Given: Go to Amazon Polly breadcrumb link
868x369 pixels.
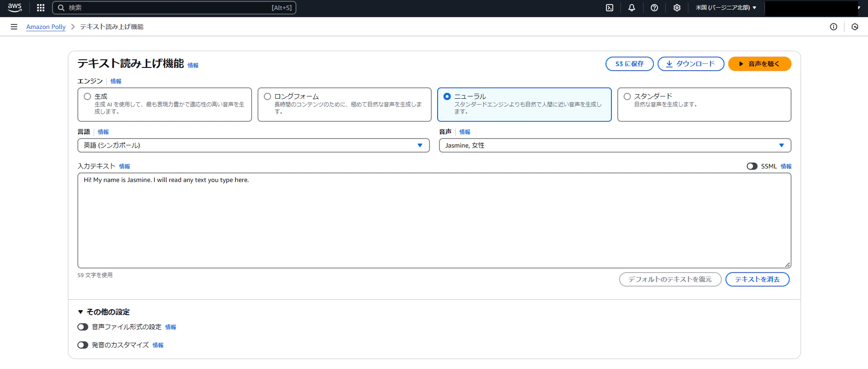Looking at the screenshot, I should (46, 27).
